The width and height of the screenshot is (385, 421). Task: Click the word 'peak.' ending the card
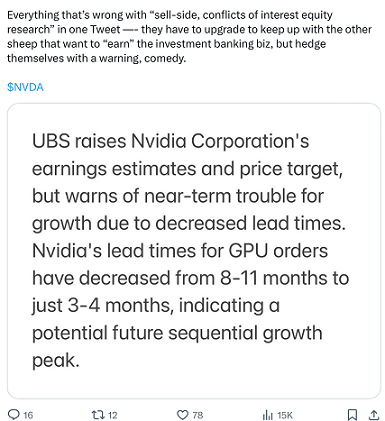[x=56, y=361]
